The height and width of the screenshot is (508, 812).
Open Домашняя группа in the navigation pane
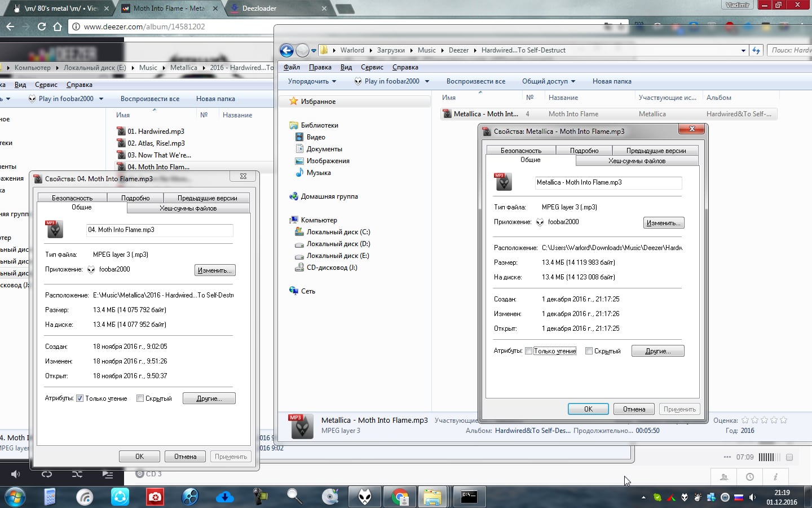[329, 196]
